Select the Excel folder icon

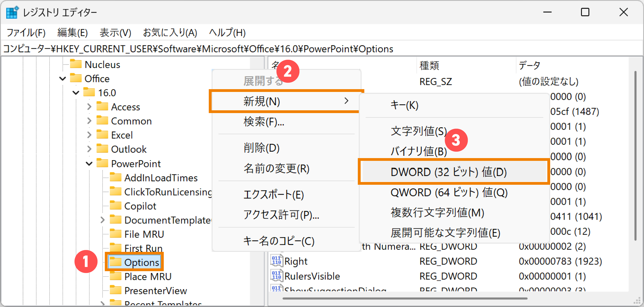coord(103,135)
